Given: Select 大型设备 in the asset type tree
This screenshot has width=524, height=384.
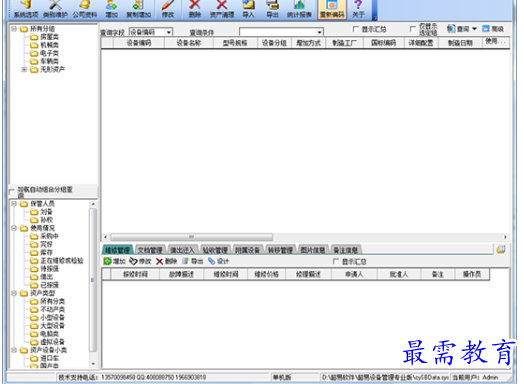Looking at the screenshot, I should click(52, 326).
